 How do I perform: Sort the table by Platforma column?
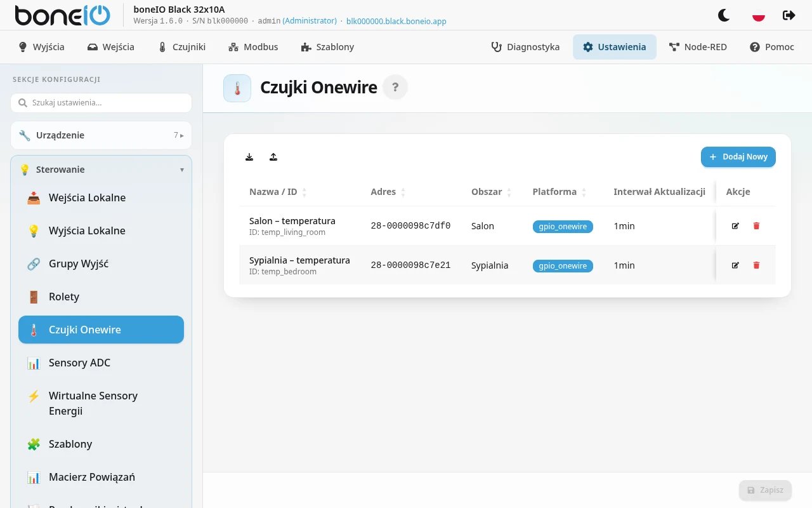(x=584, y=192)
